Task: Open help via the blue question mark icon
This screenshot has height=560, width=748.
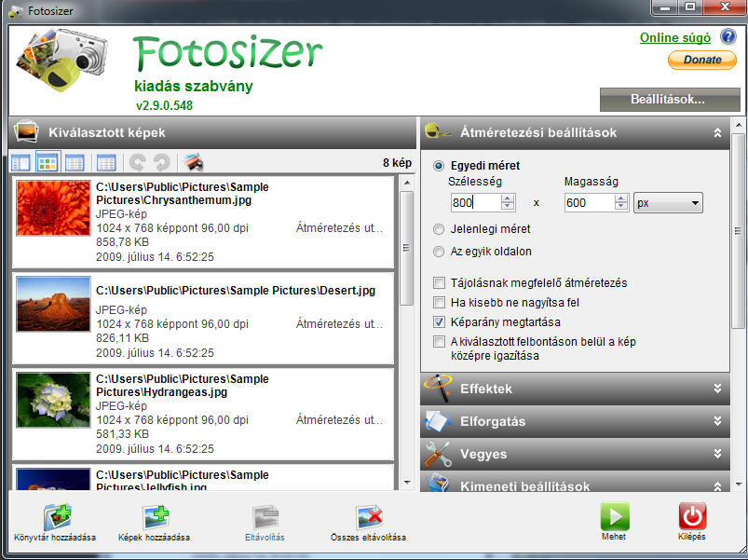Action: 728,36
